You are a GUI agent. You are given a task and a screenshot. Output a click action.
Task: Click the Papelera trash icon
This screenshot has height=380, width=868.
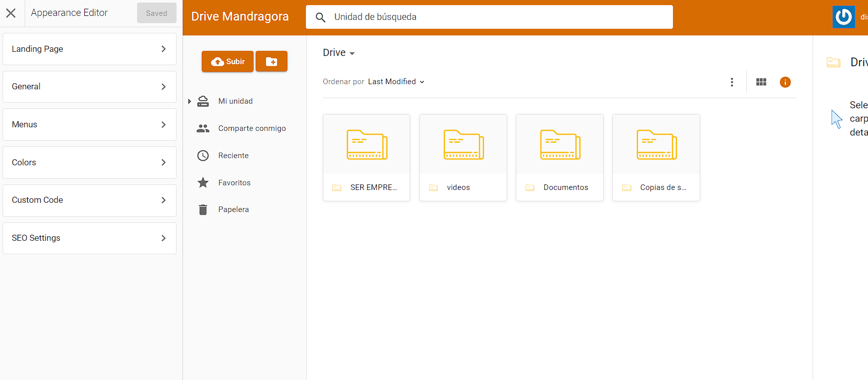pyautogui.click(x=203, y=210)
